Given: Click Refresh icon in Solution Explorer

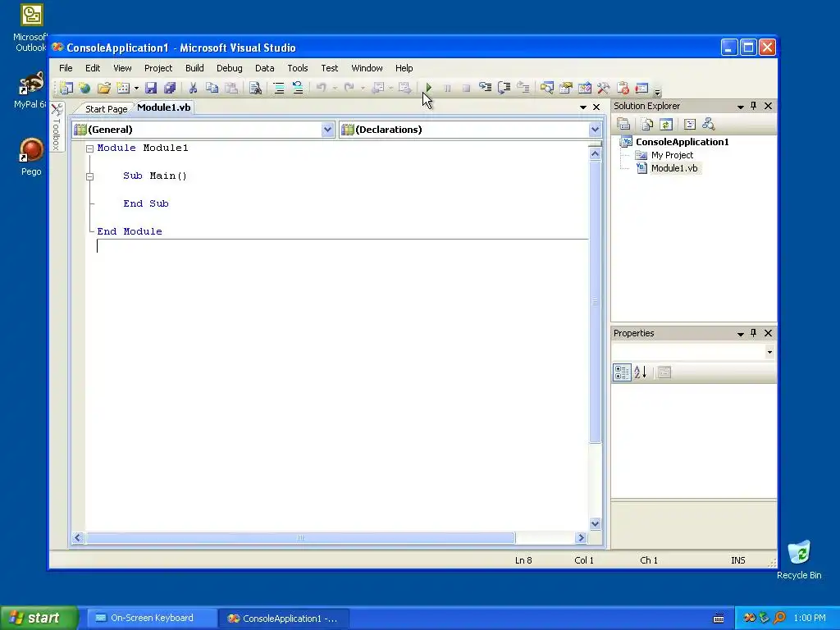Looking at the screenshot, I should (666, 125).
